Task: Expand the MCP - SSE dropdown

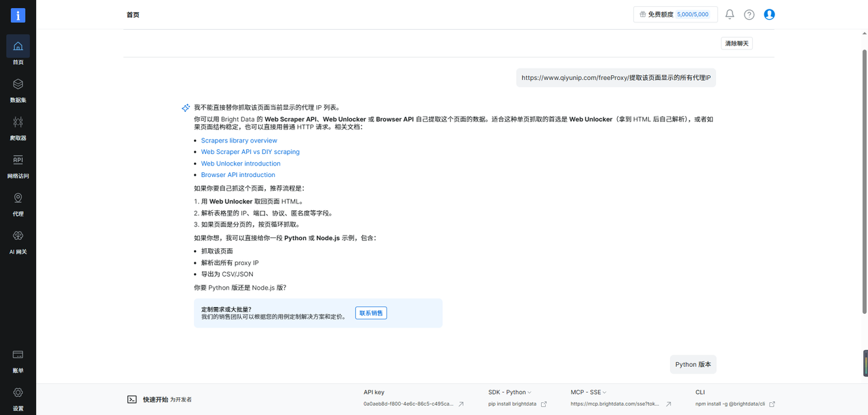Action: (589, 392)
